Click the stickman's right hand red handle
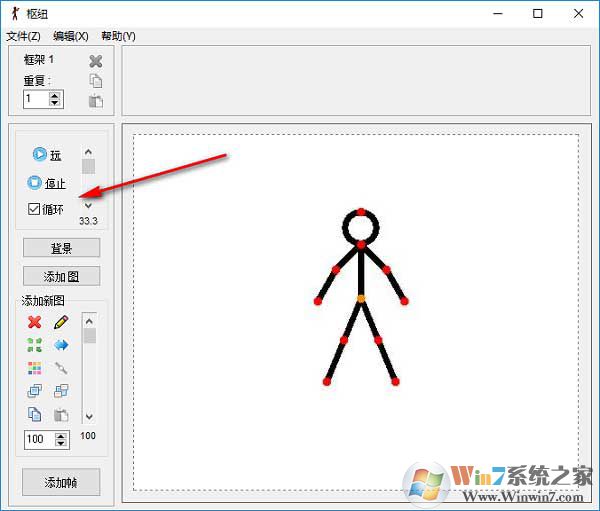 pos(404,301)
